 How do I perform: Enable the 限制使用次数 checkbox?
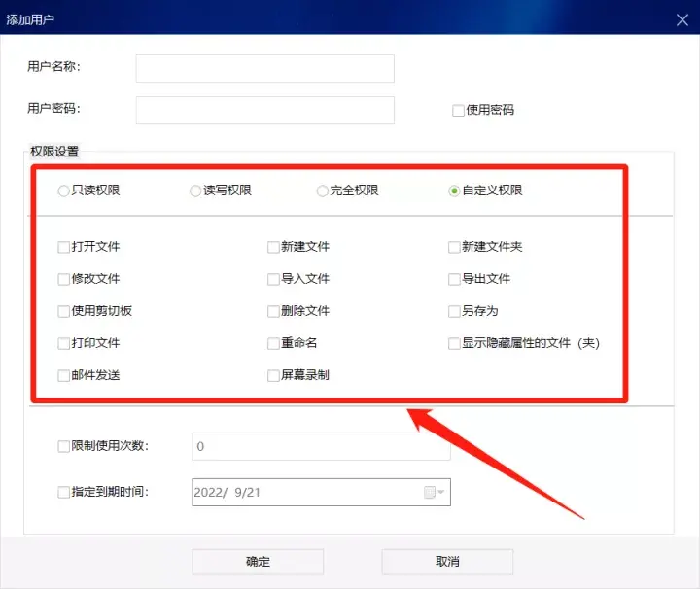63,446
